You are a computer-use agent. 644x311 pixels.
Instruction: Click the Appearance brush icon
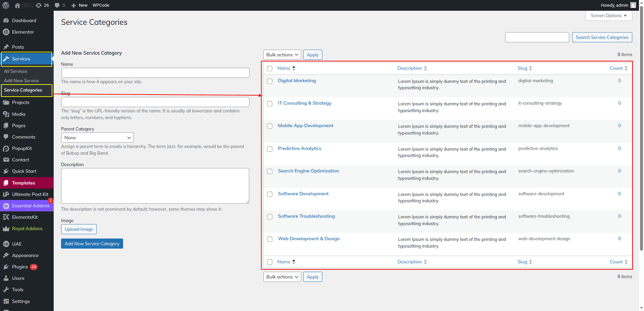coord(6,255)
